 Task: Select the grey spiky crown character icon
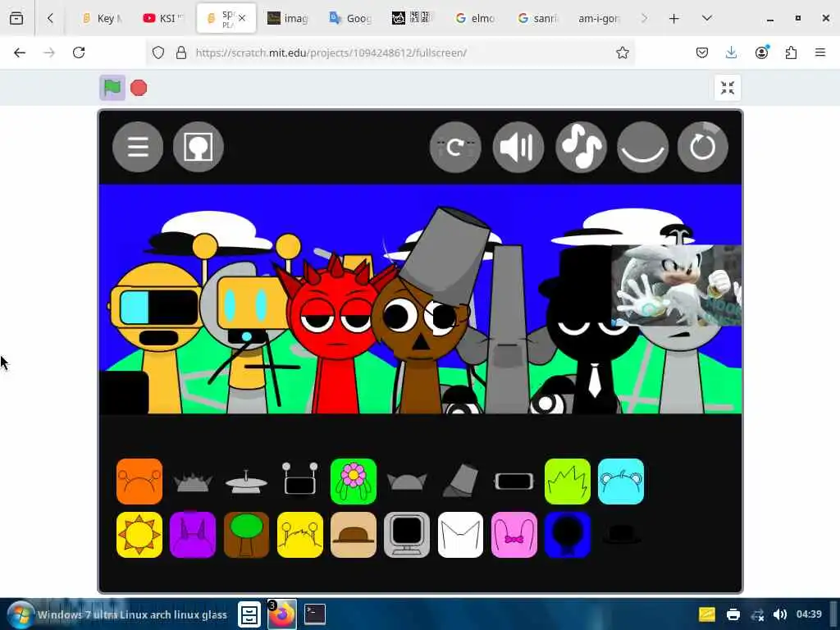[x=193, y=482]
